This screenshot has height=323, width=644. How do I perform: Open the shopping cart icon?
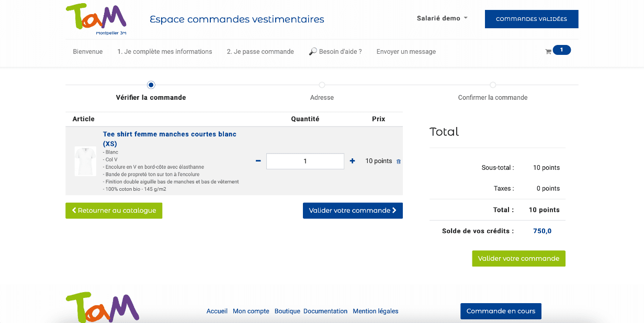click(548, 51)
